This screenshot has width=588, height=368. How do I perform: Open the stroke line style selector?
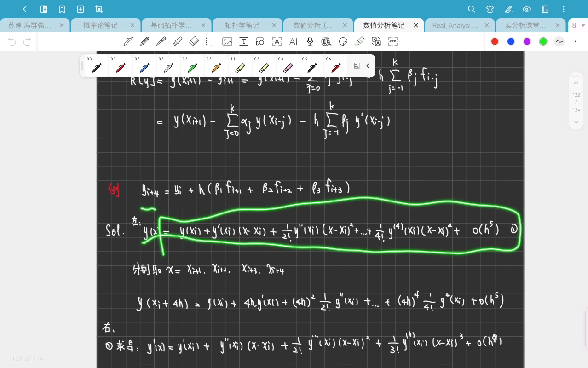[559, 41]
